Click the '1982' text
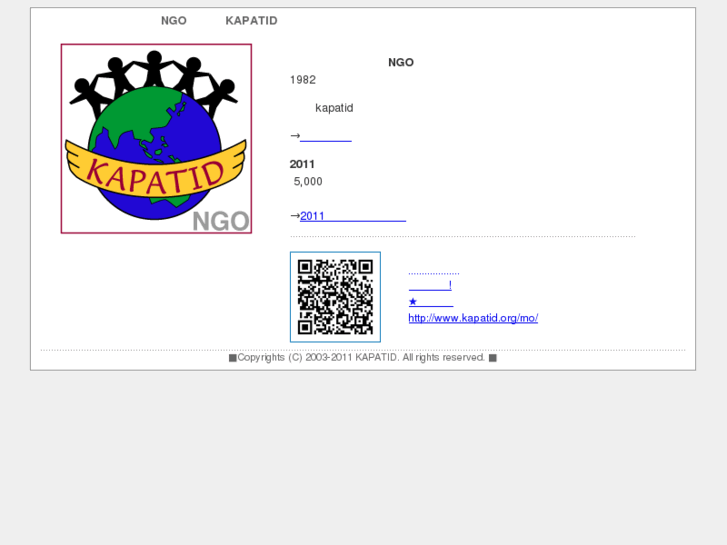The image size is (727, 545). (303, 80)
